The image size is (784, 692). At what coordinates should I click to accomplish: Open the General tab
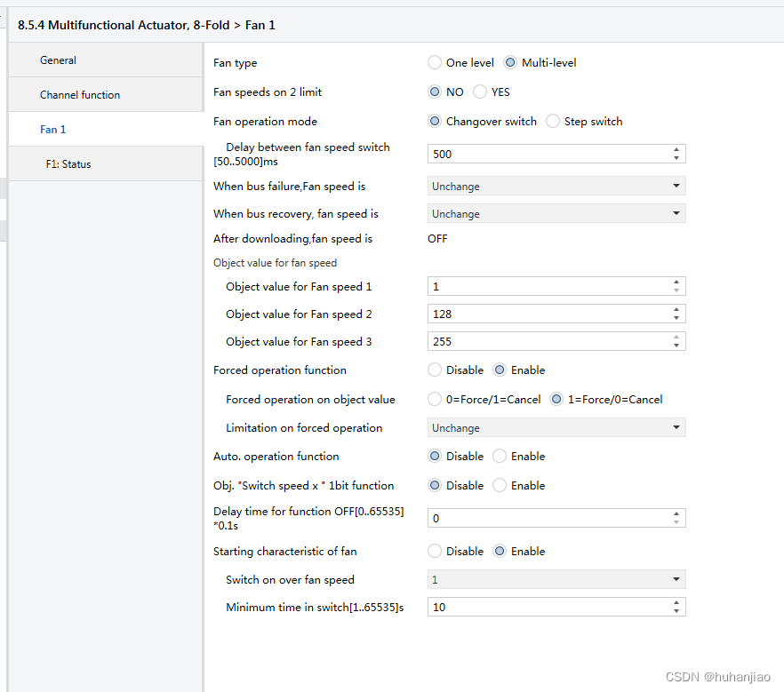(59, 60)
